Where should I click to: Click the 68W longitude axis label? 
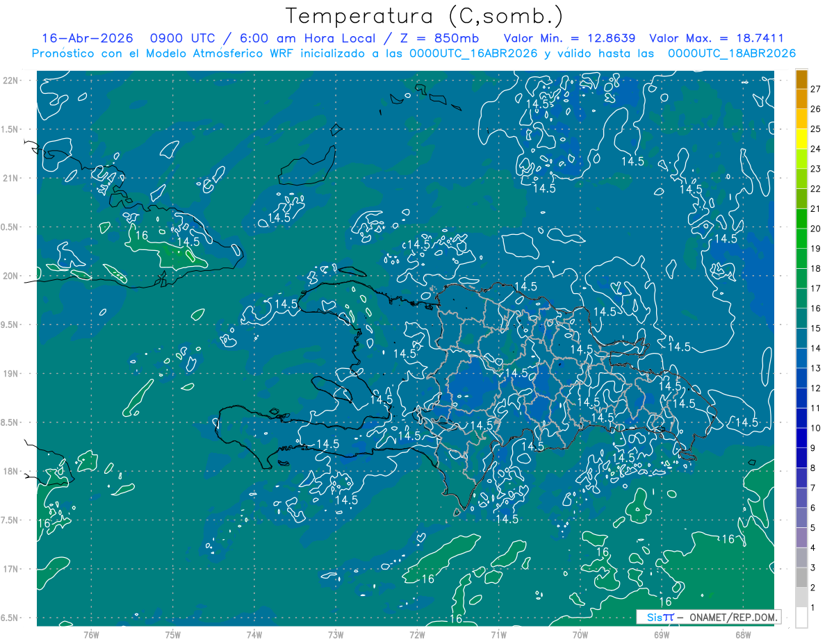(x=743, y=634)
